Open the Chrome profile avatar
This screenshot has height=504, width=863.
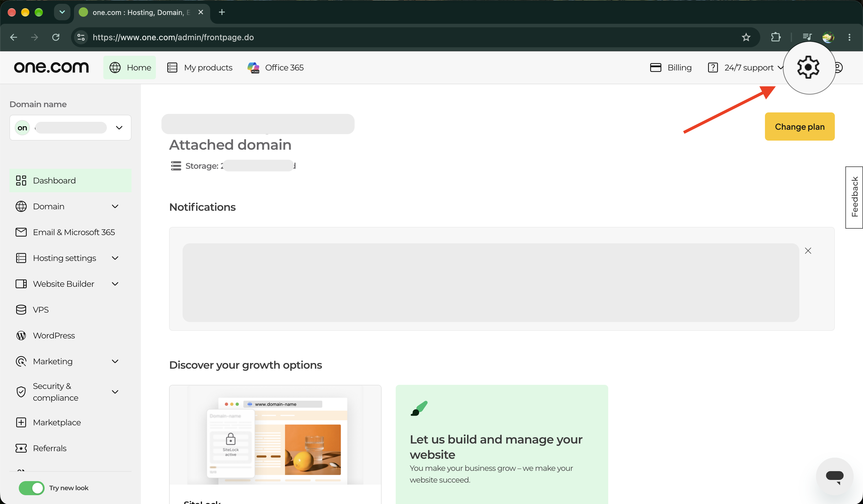[x=828, y=37]
